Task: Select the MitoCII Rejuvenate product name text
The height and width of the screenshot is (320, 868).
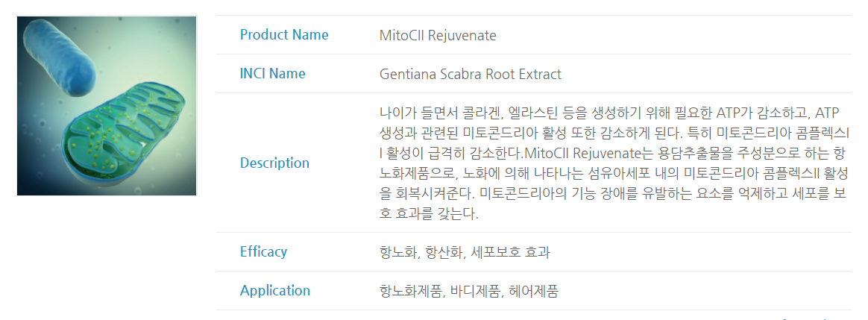Action: pyautogui.click(x=438, y=36)
